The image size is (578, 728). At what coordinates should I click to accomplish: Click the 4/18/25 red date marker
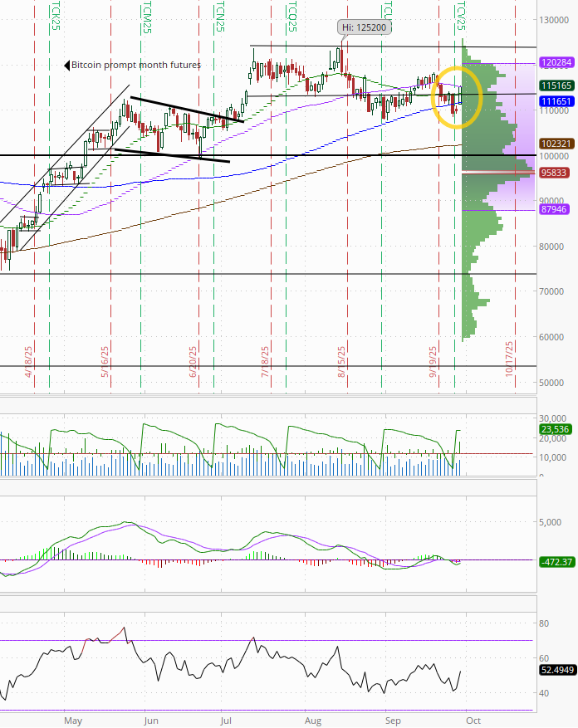[29, 362]
